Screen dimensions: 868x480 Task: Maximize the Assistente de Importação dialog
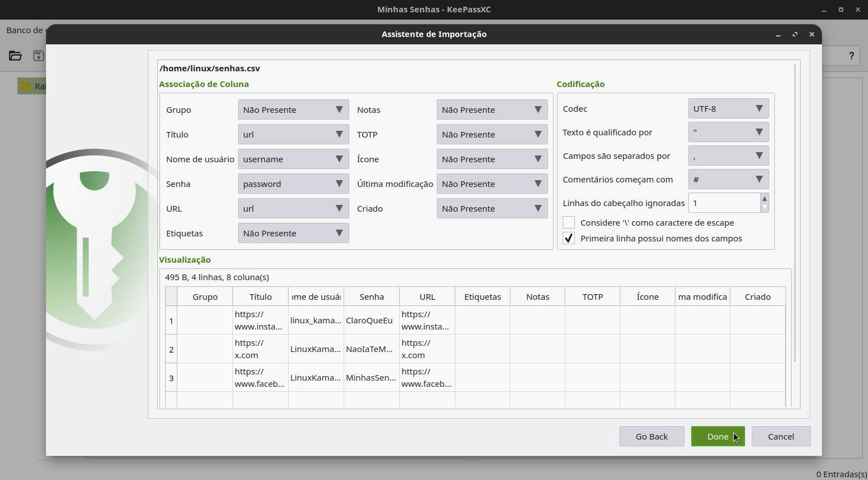pos(794,34)
